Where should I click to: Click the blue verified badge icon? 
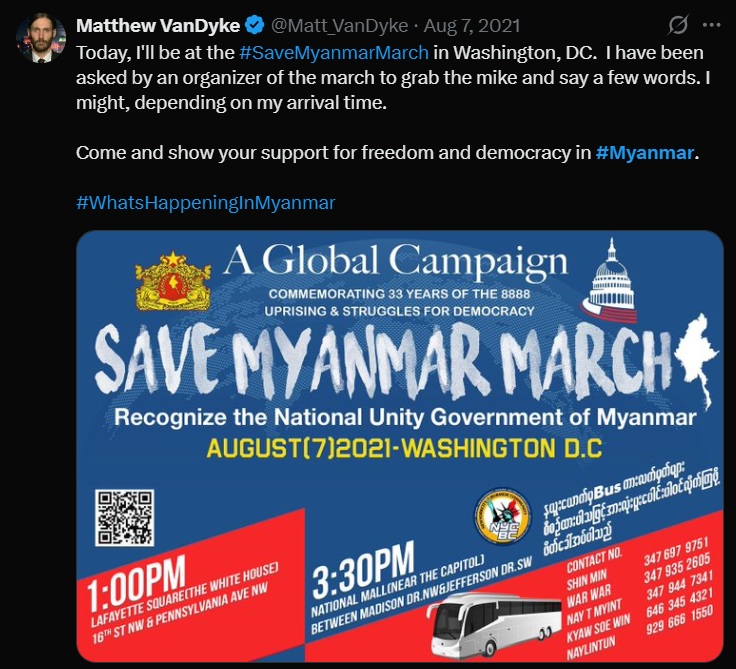click(255, 25)
